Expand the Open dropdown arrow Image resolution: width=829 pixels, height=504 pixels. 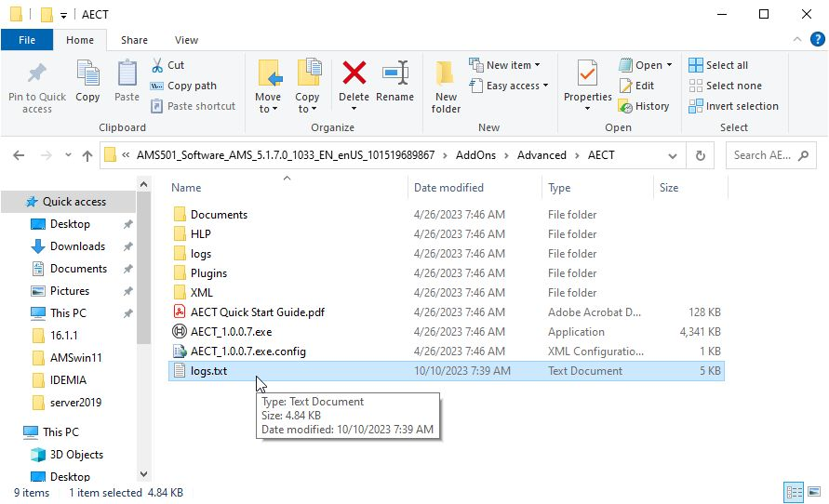(669, 65)
